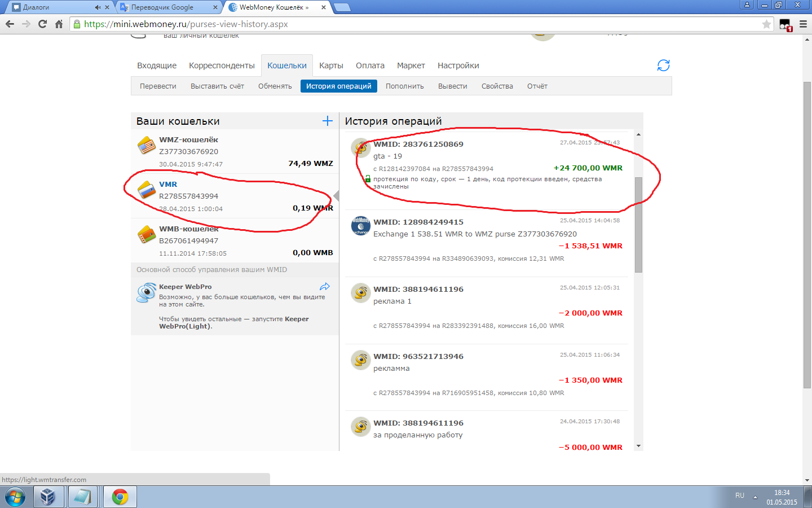Open the browser home page
This screenshot has width=812, height=508.
[59, 24]
